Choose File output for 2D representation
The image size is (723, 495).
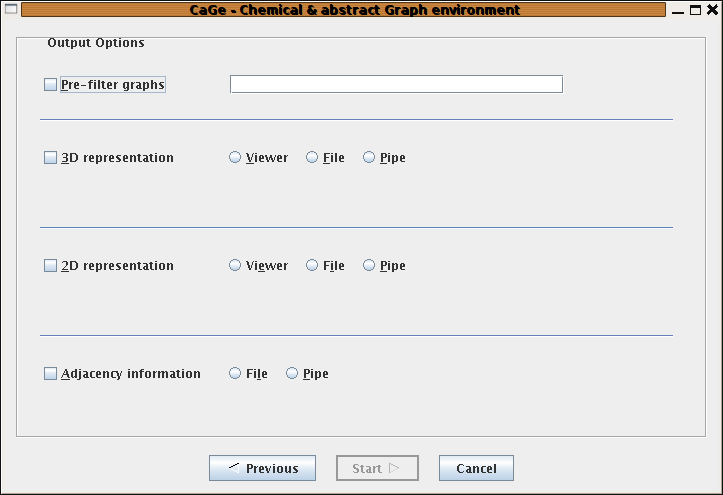coord(312,265)
